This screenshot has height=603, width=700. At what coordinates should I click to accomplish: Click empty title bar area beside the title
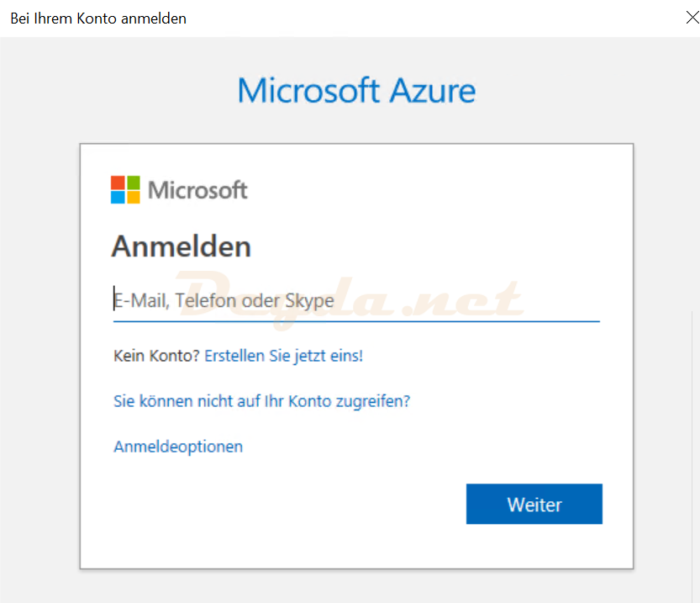click(424, 18)
